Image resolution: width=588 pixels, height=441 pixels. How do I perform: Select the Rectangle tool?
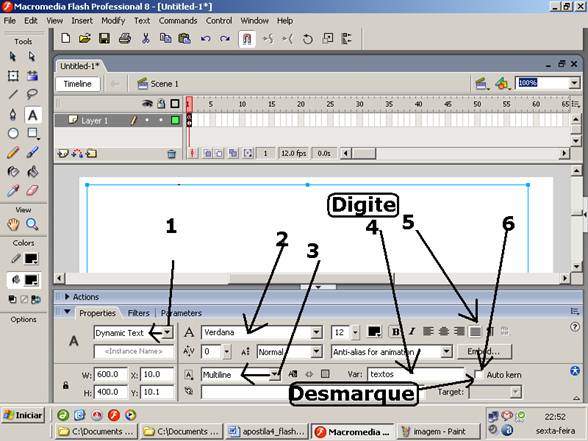33,133
